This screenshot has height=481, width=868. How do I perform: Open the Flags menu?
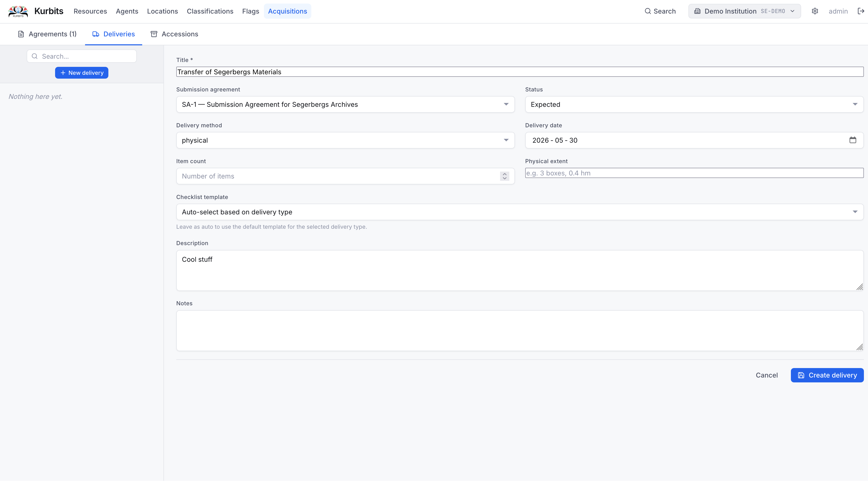tap(251, 11)
